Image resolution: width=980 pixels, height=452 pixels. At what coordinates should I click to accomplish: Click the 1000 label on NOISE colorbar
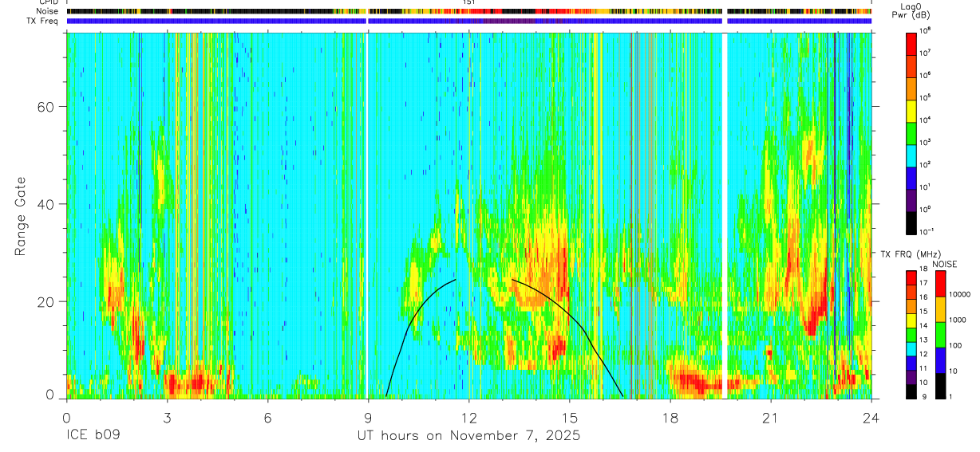coord(959,320)
